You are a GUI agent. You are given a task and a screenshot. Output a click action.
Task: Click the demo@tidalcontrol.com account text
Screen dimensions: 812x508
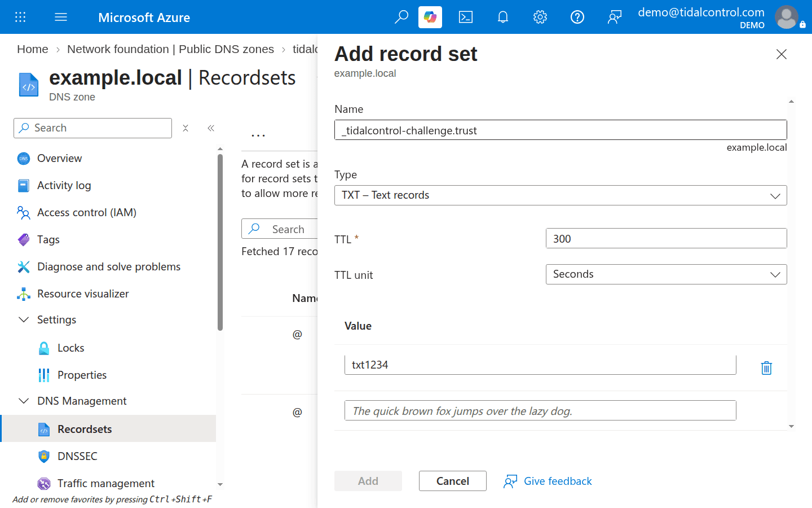pyautogui.click(x=701, y=12)
